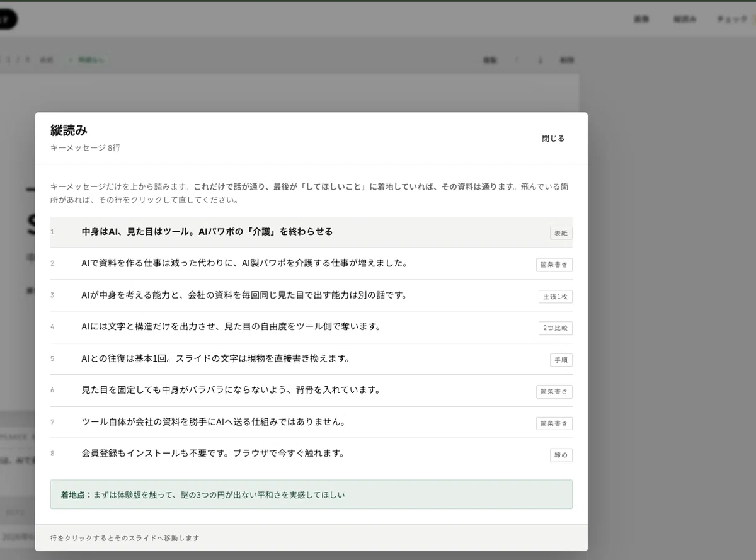Select the row AIで資料を作る仕事は減った代わりに

(x=311, y=264)
